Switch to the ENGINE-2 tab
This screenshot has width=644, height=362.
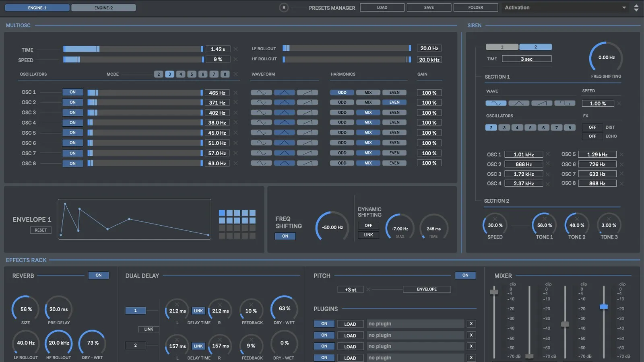(103, 8)
